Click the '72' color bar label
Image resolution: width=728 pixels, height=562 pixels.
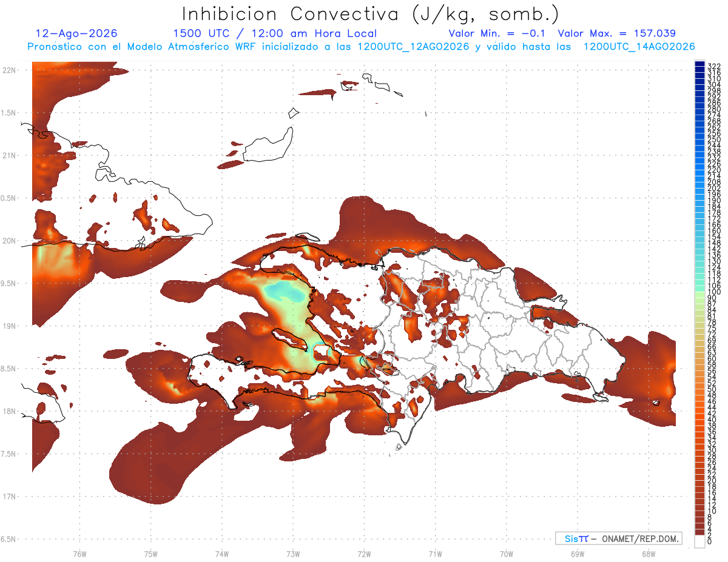click(x=712, y=335)
